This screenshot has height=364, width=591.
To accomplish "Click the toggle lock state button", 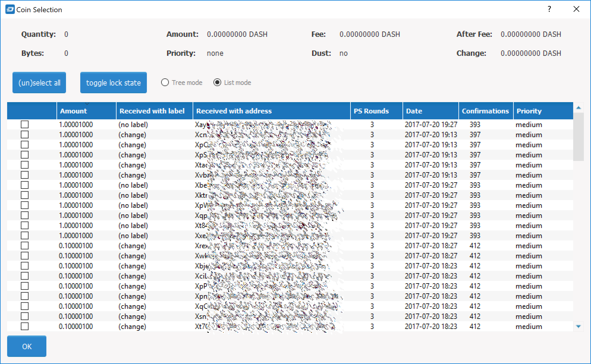I will [114, 83].
